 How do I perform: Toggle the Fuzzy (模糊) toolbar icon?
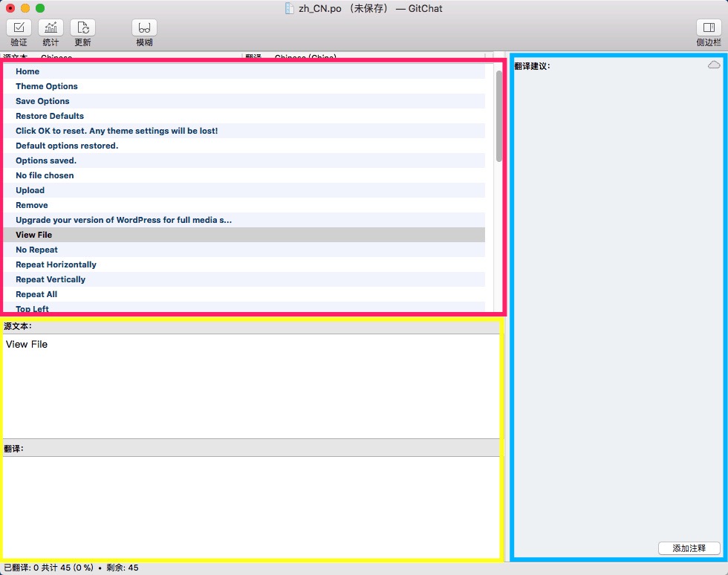pos(144,28)
